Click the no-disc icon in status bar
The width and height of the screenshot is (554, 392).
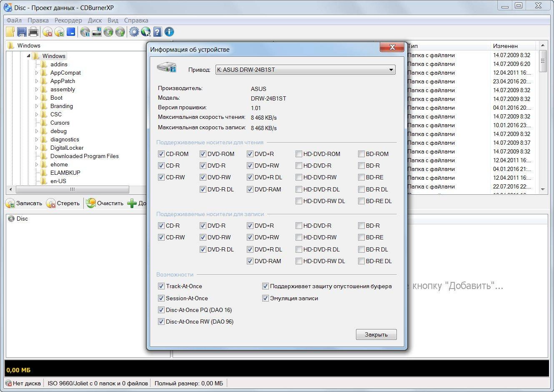point(8,383)
